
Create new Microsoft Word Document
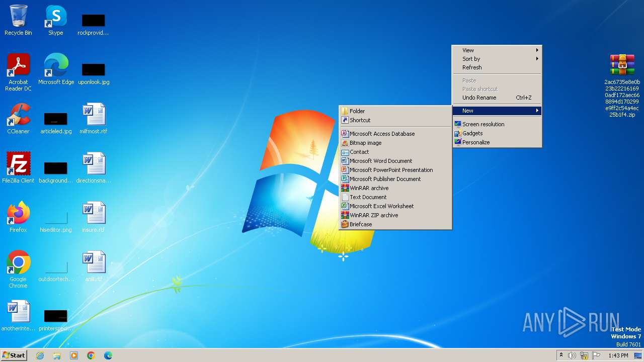395,161
